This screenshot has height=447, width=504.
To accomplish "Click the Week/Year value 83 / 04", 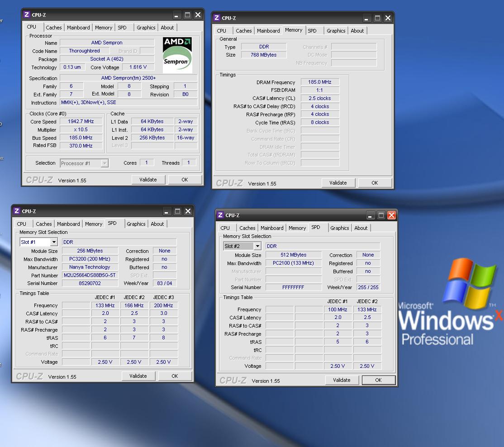I will tap(165, 283).
